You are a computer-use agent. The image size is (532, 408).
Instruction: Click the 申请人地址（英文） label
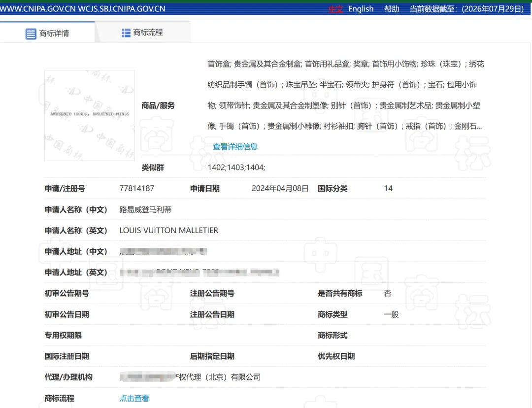pos(76,272)
